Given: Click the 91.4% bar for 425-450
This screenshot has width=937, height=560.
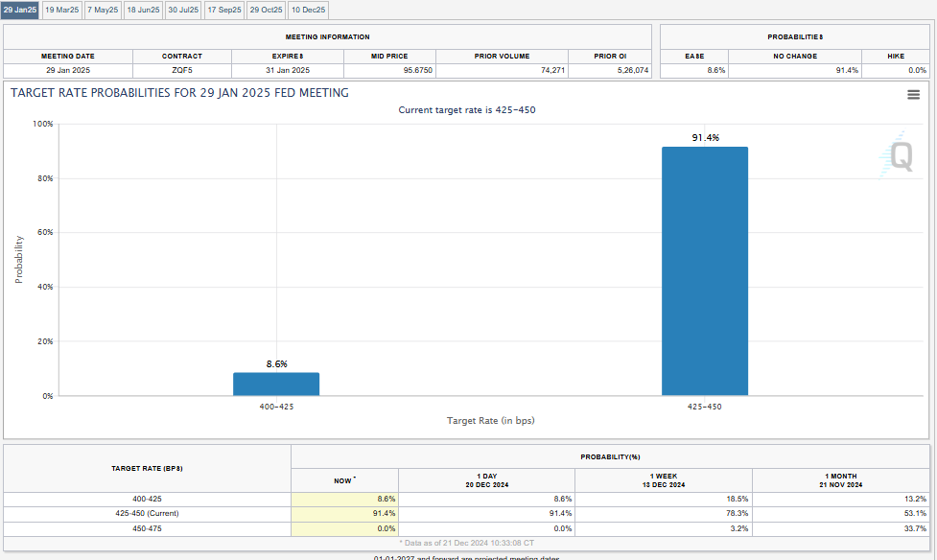Looking at the screenshot, I should (x=705, y=270).
